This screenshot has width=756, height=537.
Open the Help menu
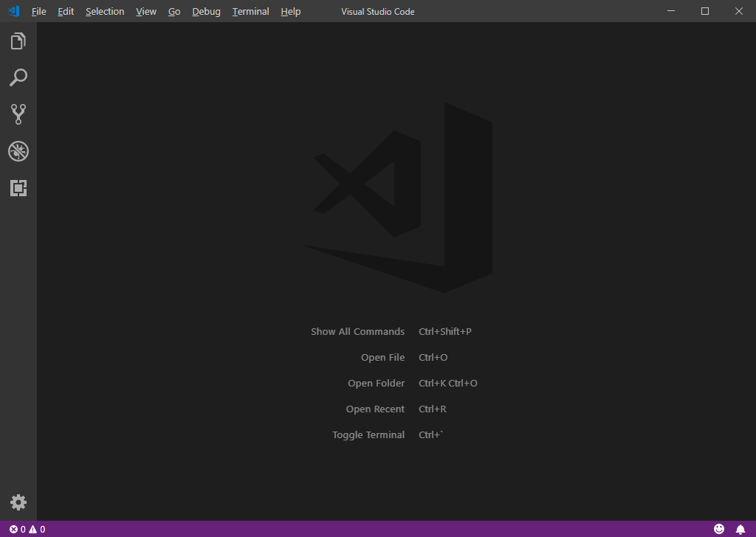[291, 12]
